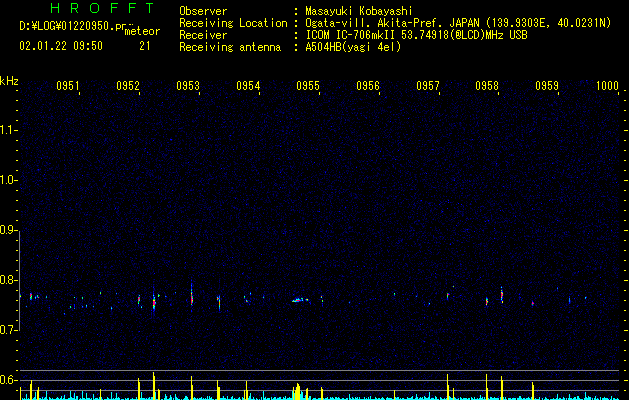Click the Observer field label

point(203,11)
